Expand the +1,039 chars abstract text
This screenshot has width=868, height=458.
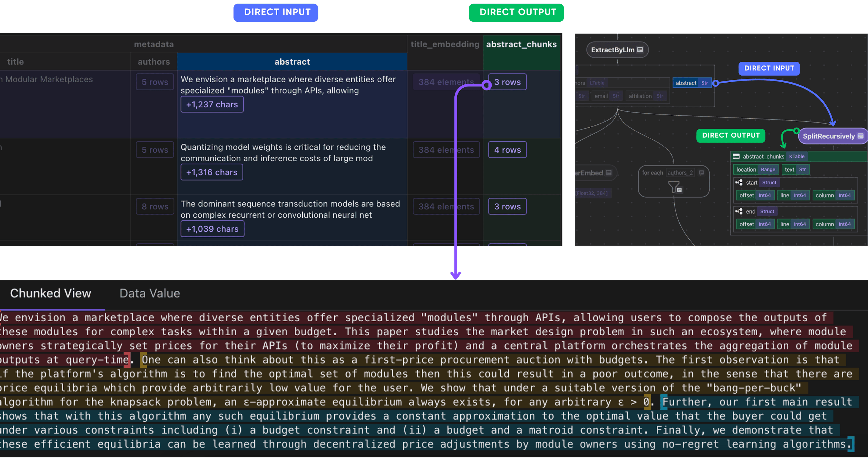point(212,229)
